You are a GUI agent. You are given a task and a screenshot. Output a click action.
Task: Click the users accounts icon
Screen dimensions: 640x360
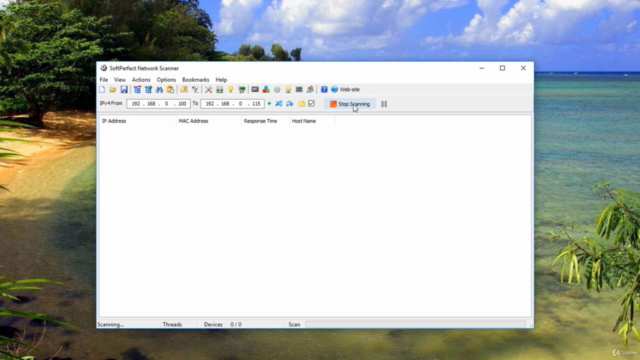coord(310,89)
